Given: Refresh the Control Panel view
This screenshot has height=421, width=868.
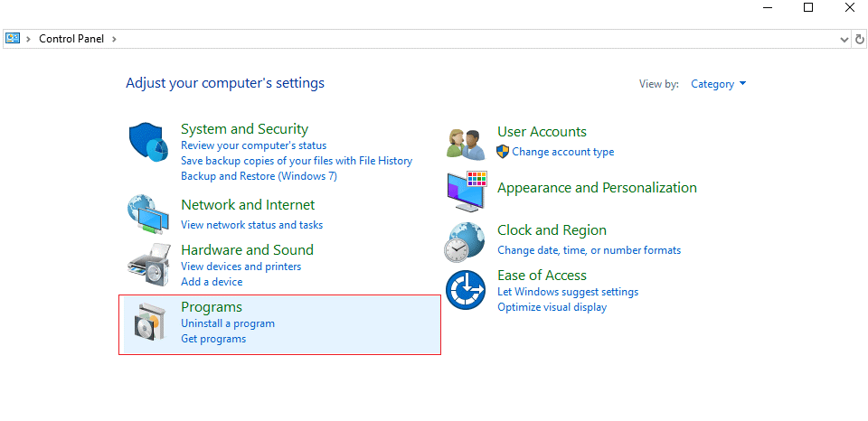Looking at the screenshot, I should (x=859, y=39).
